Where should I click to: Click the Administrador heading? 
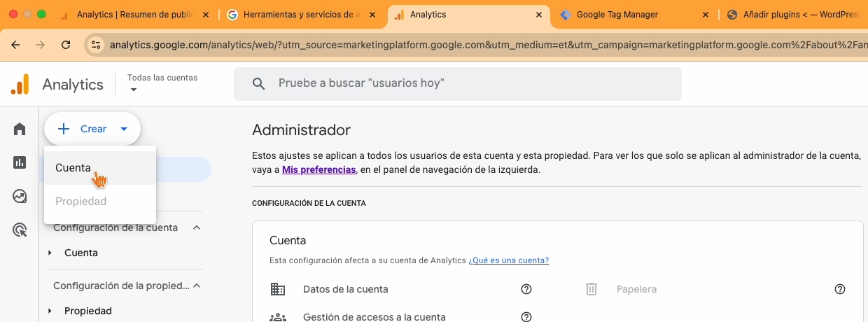tap(301, 129)
